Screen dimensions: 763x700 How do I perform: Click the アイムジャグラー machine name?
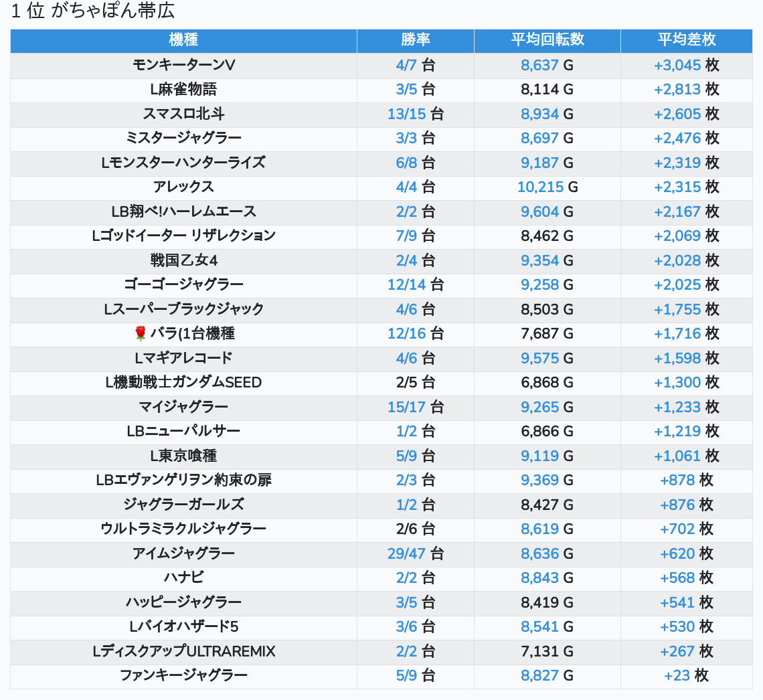click(x=183, y=553)
